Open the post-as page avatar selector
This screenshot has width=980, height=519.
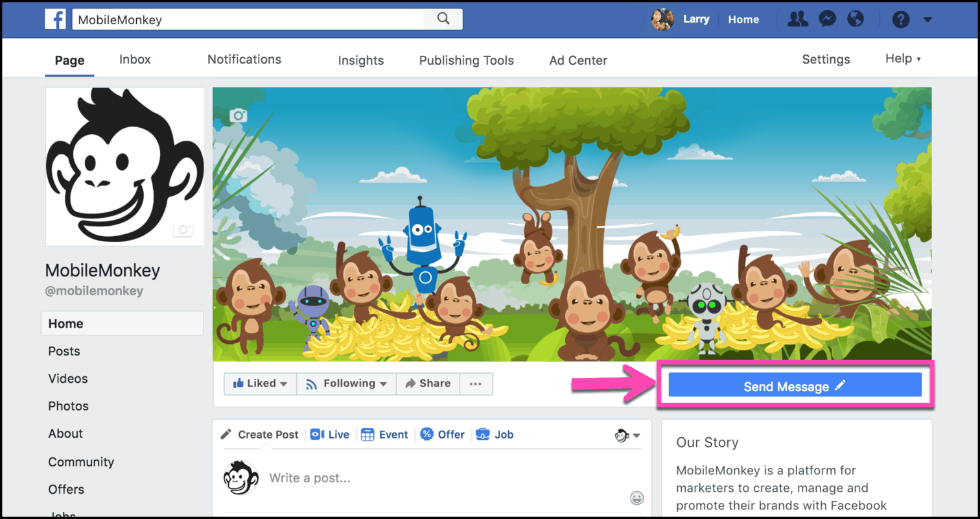(x=627, y=435)
